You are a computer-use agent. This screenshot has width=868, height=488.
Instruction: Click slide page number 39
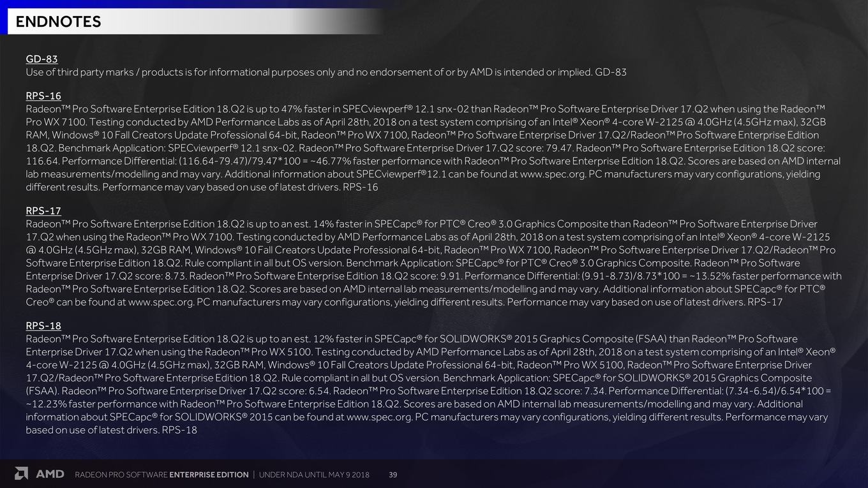click(x=393, y=475)
